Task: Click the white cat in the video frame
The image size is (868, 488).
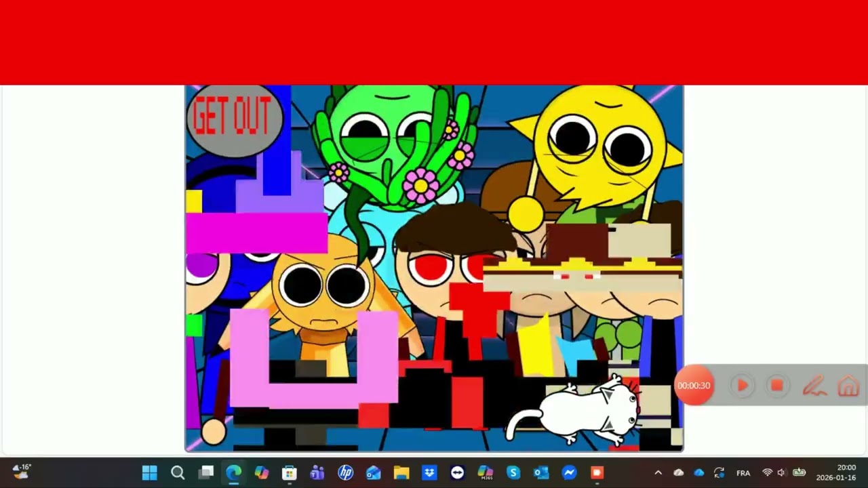Action: point(573,410)
